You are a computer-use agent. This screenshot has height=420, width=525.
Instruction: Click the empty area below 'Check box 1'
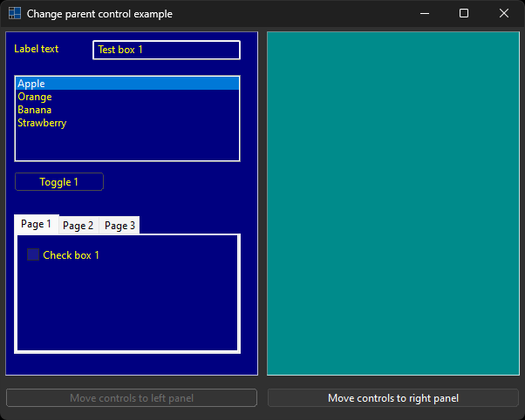(x=127, y=309)
